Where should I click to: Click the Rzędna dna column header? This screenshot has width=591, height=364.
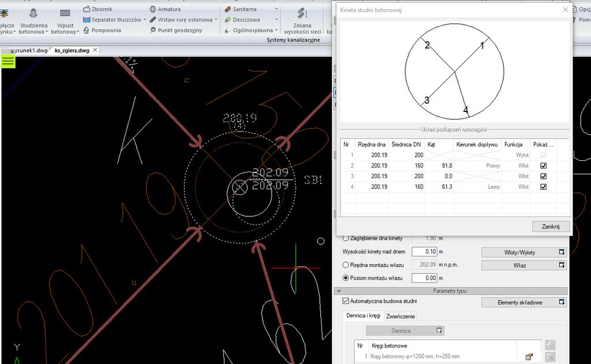371,144
